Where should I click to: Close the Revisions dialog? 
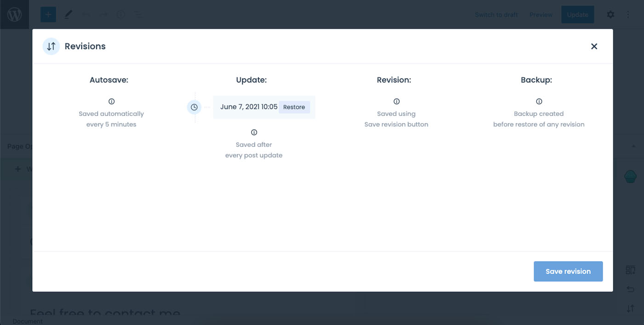tap(594, 46)
